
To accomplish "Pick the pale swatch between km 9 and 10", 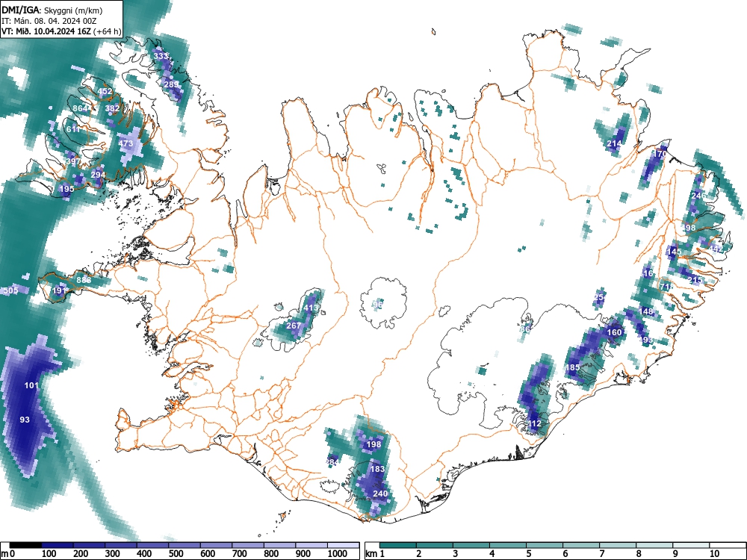I will coord(691,545).
